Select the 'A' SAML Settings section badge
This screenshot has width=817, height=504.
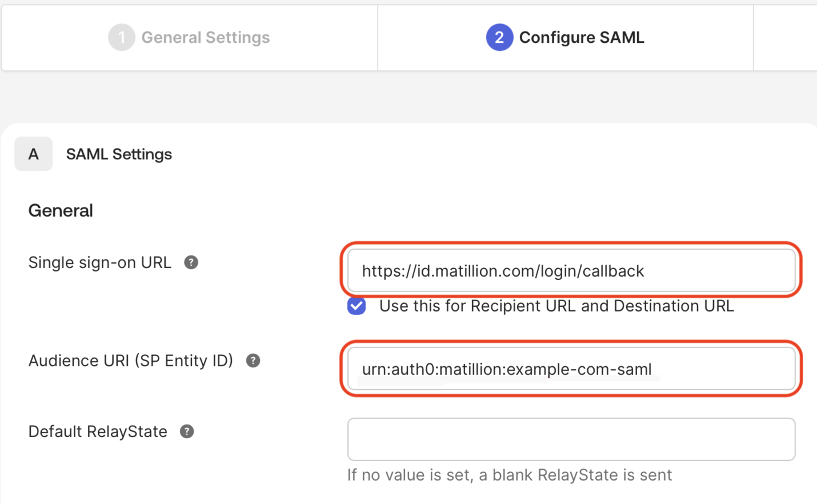coord(33,154)
